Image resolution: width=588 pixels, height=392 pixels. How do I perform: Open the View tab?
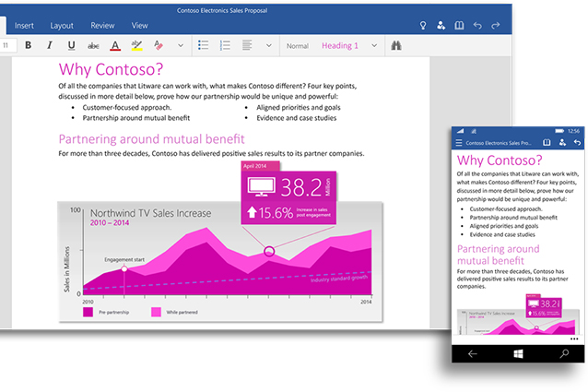pyautogui.click(x=139, y=26)
